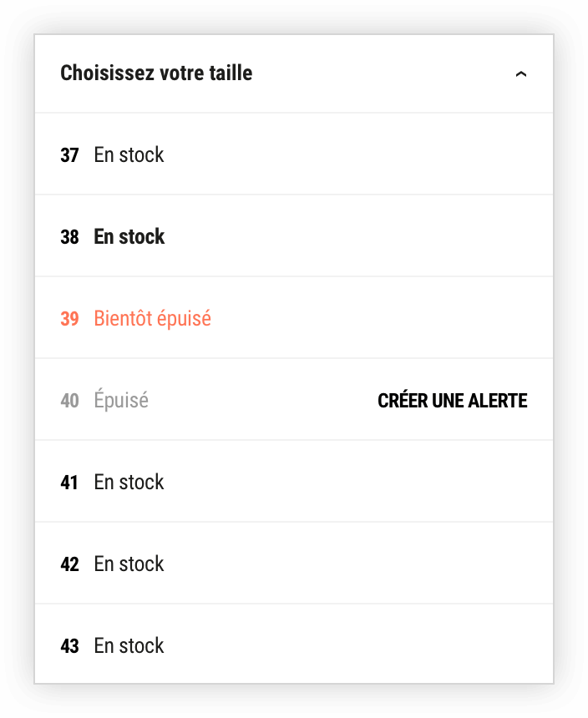Image resolution: width=588 pixels, height=718 pixels.
Task: Pick the size 39 row marked almost sold out
Action: pos(294,318)
